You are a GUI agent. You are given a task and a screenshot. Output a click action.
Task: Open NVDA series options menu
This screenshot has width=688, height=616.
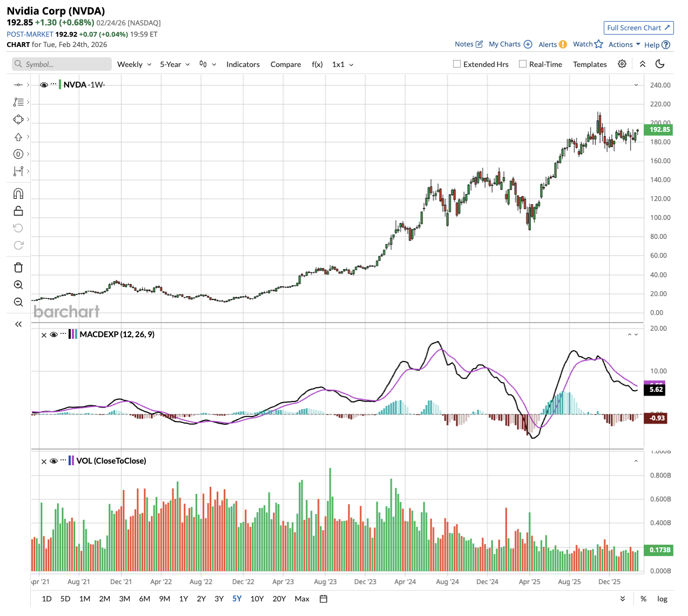coord(53,84)
